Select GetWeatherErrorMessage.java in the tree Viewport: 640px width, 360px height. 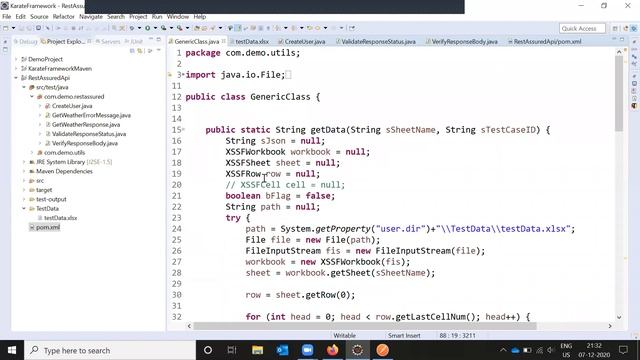[91, 116]
